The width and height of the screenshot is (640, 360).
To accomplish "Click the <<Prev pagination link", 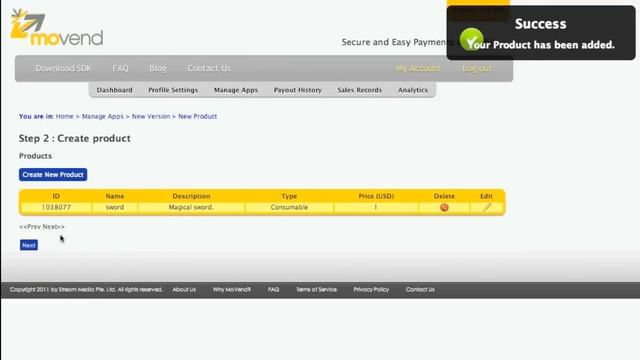I will pos(30,227).
